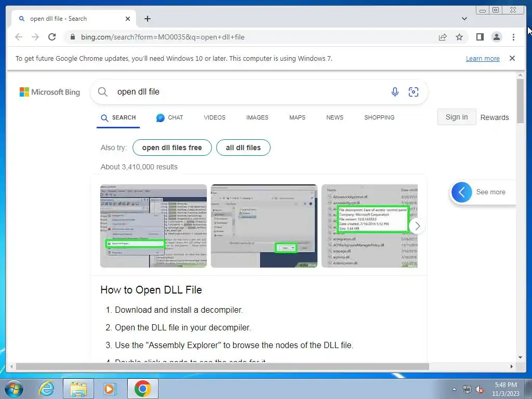Open the taskbar clock showing 5:48 PM
The height and width of the screenshot is (399, 532).
point(506,389)
